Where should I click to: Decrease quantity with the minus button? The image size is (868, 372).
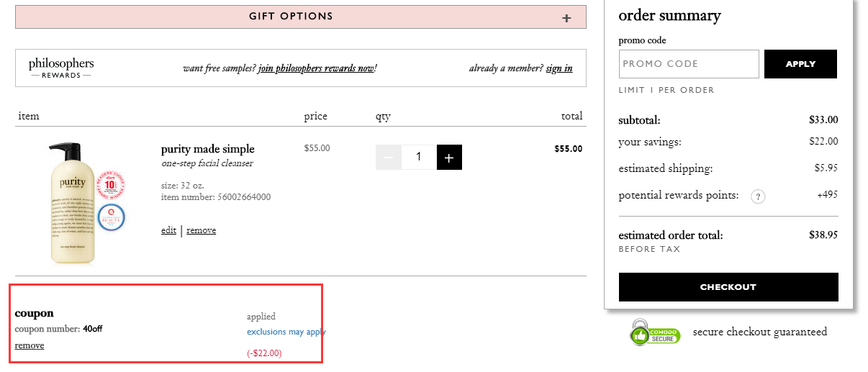point(389,157)
